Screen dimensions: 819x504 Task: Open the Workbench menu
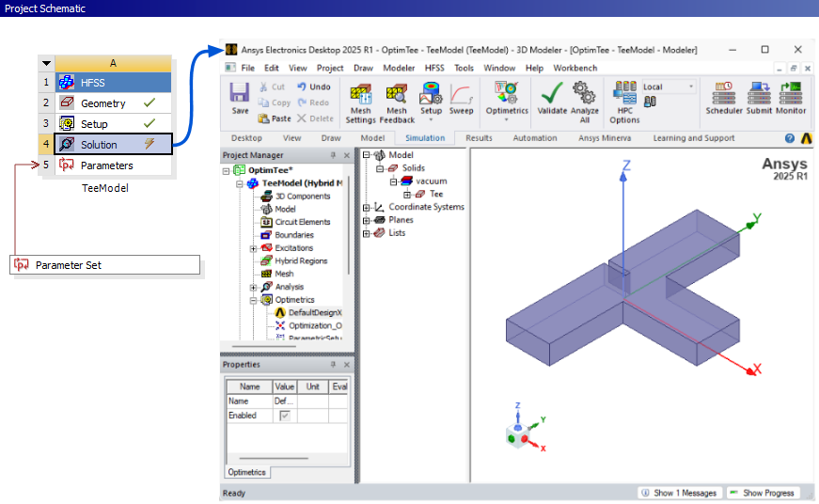575,68
